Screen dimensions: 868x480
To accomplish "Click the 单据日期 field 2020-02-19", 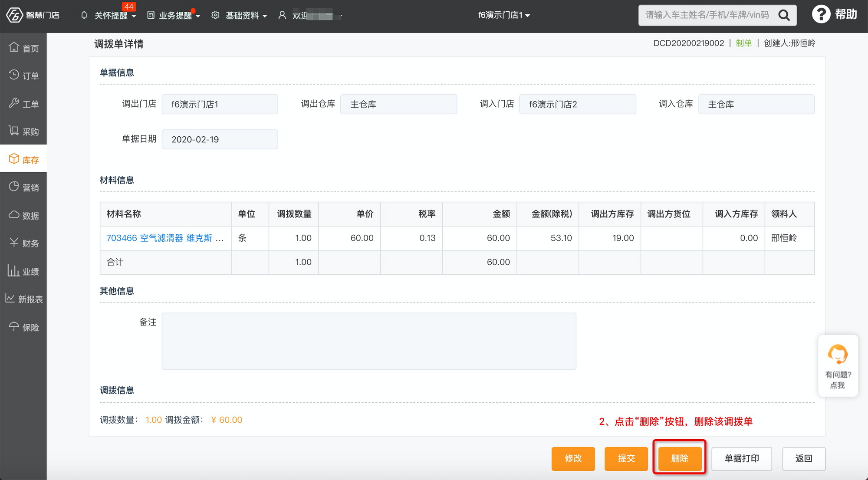I will pyautogui.click(x=220, y=139).
